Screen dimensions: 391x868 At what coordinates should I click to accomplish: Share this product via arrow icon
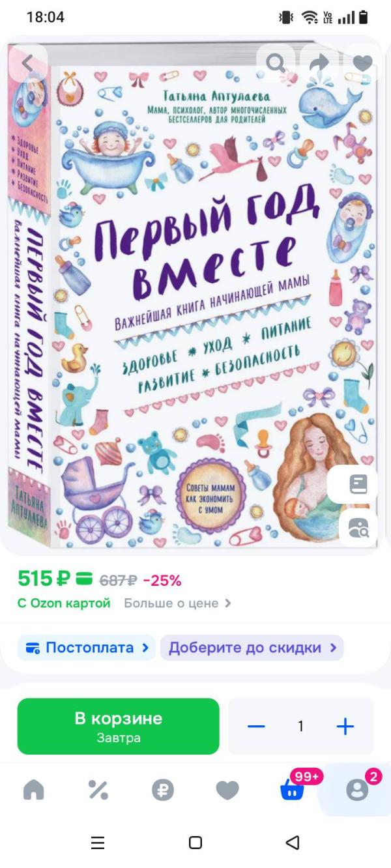[319, 63]
